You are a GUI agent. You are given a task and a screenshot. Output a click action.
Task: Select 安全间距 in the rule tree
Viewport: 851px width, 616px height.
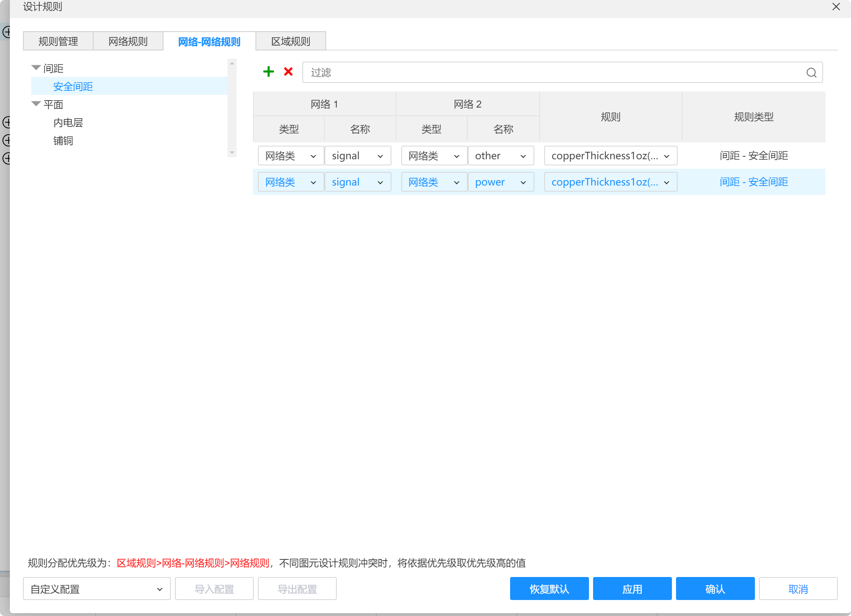click(x=73, y=87)
